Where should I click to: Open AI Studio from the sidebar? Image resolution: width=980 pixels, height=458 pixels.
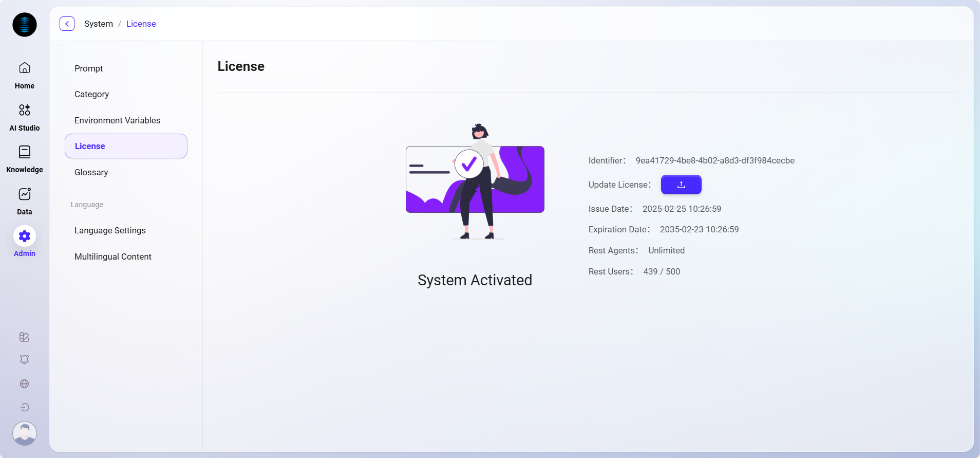25,117
